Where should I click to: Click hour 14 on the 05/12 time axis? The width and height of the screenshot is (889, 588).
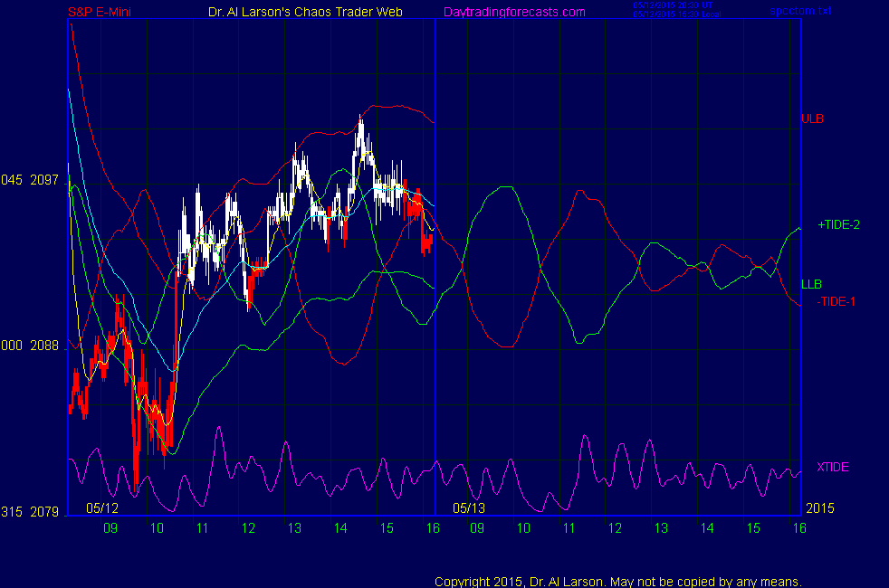coord(340,528)
